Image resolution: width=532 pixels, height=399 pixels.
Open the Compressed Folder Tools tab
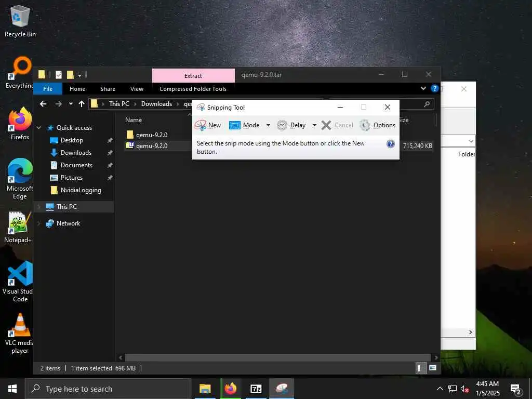click(x=193, y=89)
